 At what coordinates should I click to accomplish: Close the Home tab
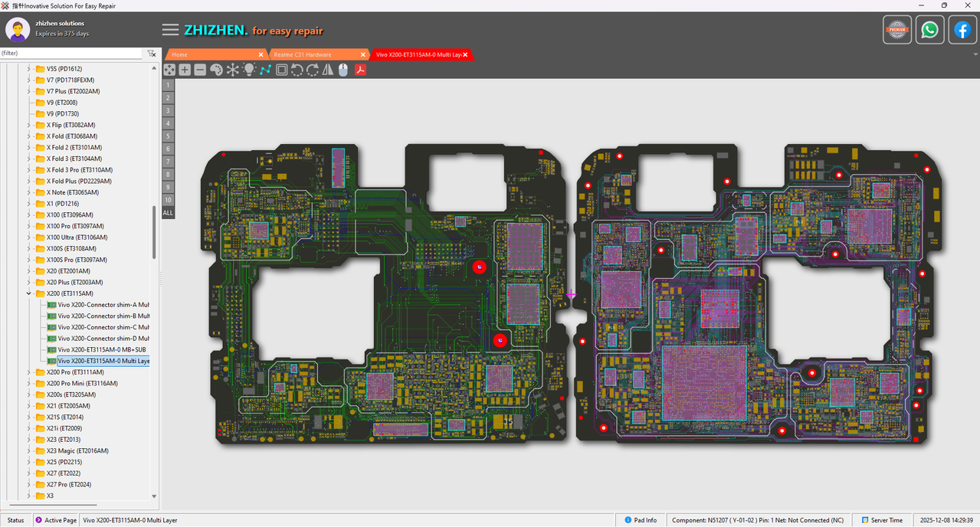[x=261, y=54]
